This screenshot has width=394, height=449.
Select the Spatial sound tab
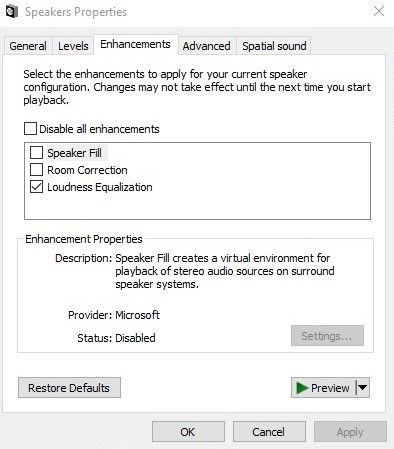coord(274,46)
